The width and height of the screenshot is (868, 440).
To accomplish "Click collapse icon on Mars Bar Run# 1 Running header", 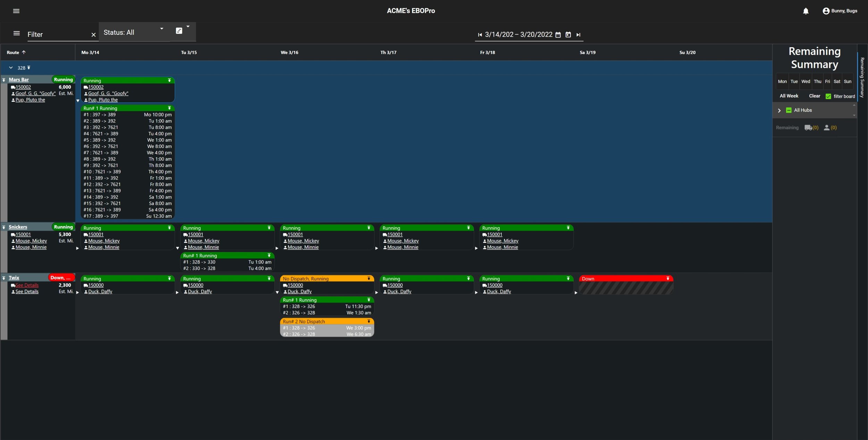I will [169, 108].
